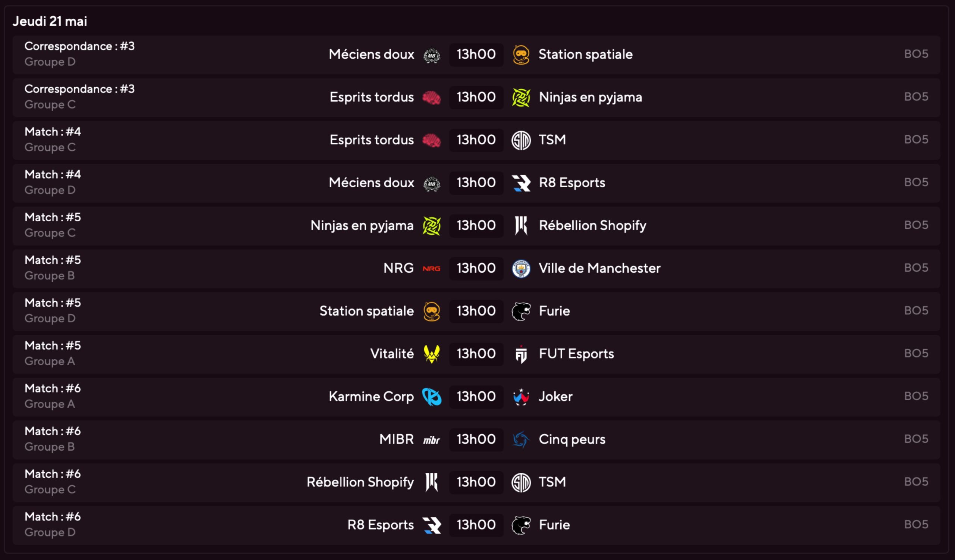Click the Cinq peurs blue swirl logo

521,439
